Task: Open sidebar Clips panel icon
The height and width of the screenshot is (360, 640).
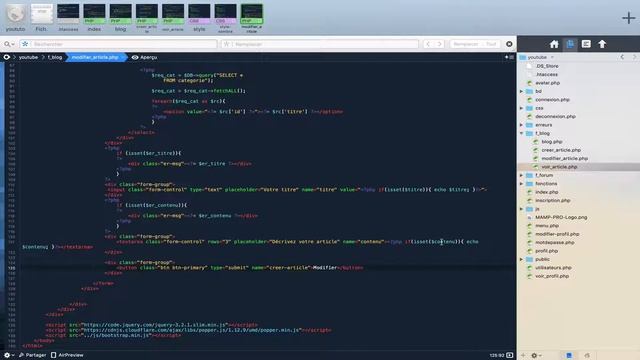Action: point(586,44)
